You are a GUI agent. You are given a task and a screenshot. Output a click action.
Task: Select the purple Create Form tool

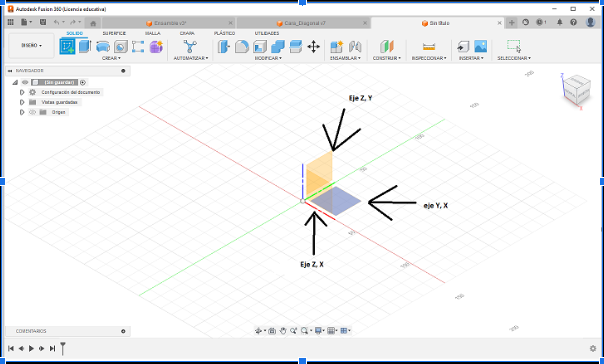(156, 47)
